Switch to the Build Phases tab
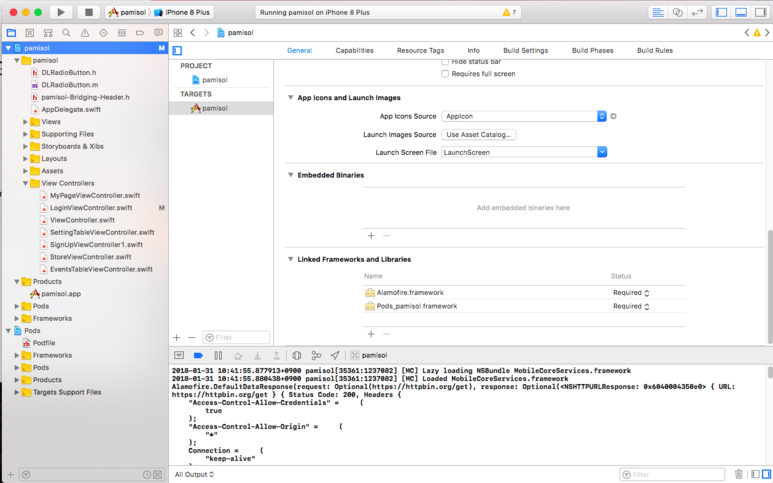Viewport: 773px width, 483px height. coord(593,50)
